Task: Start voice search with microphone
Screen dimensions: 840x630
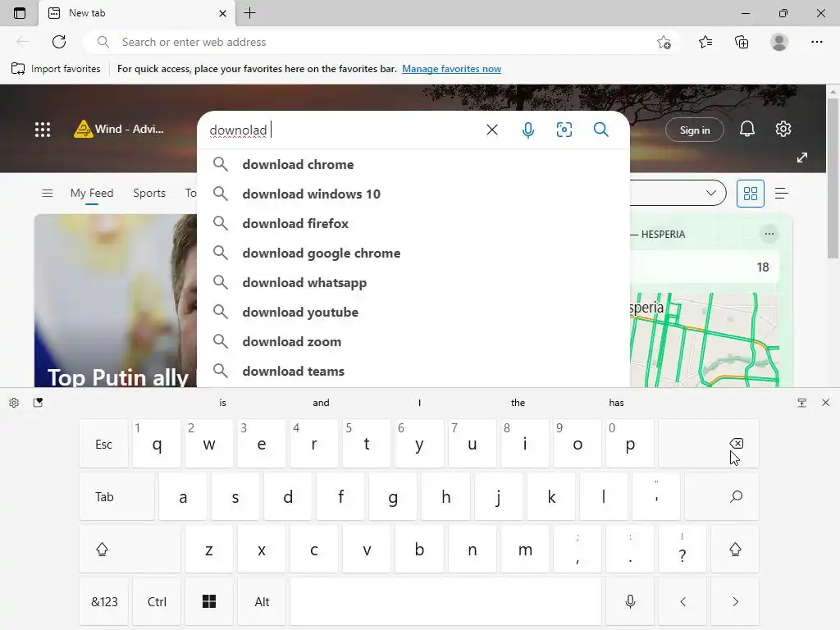Action: tap(527, 130)
